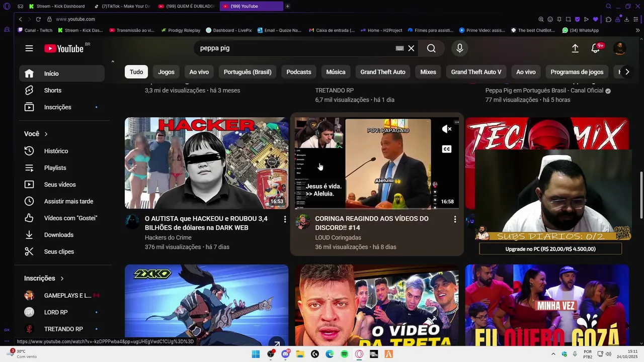
Task: Open Seus vídeos in the sidebar
Action: pos(62,185)
